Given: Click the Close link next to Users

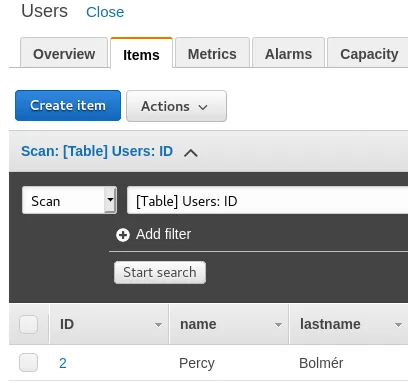Looking at the screenshot, I should [105, 12].
